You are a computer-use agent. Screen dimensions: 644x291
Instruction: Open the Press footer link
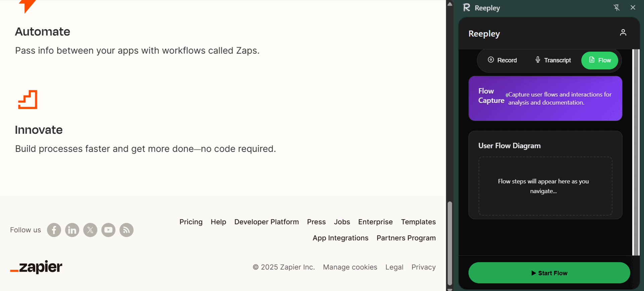[316, 222]
